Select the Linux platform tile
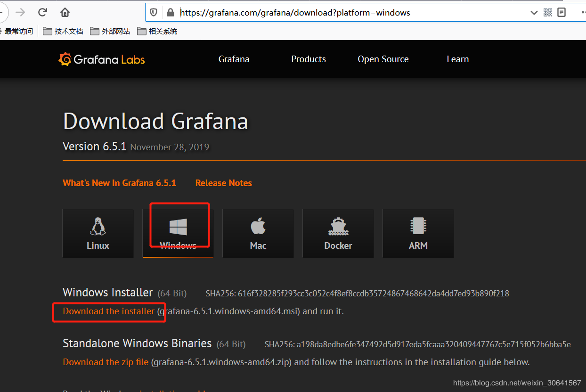This screenshot has height=392, width=586. (98, 233)
